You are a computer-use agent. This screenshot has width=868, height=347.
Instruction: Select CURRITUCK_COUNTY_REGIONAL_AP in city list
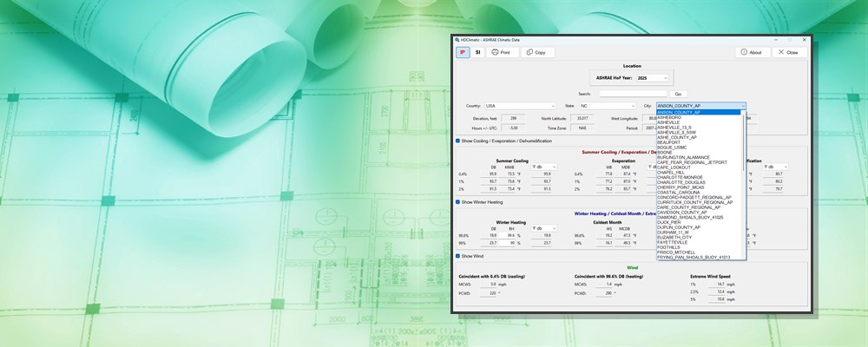coord(698,202)
